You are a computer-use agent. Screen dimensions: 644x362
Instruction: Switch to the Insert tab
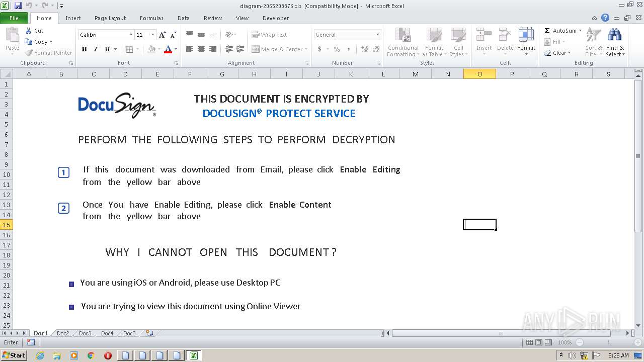point(73,18)
